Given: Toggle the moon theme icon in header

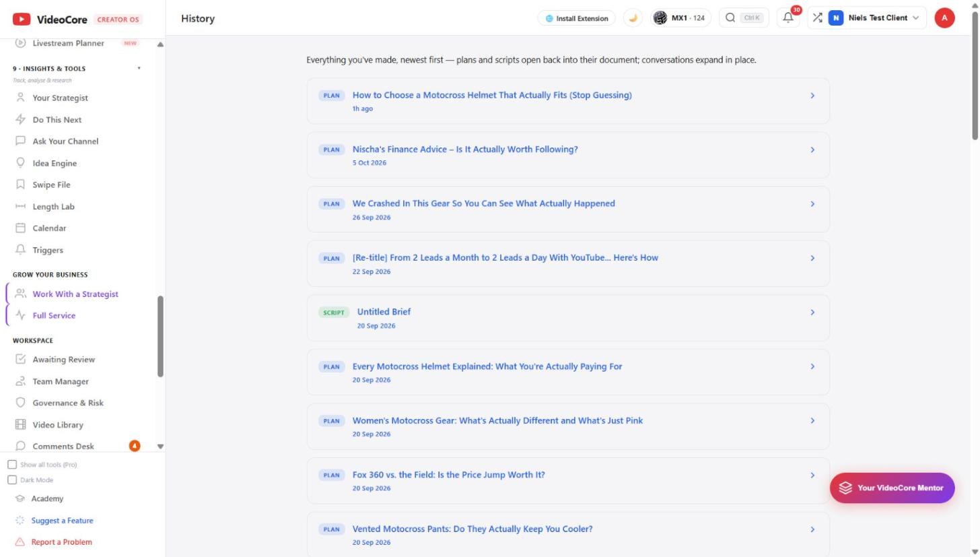Looking at the screenshot, I should 633,18.
